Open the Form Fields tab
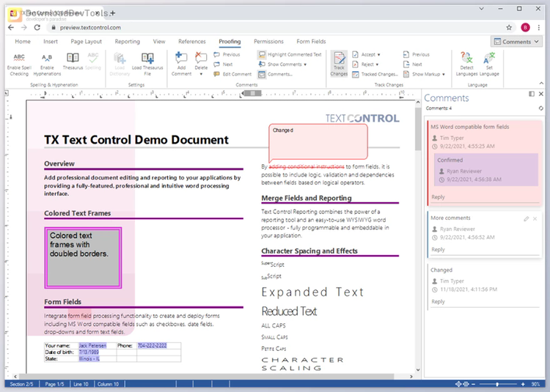Image resolution: width=550 pixels, height=392 pixels. tap(311, 41)
